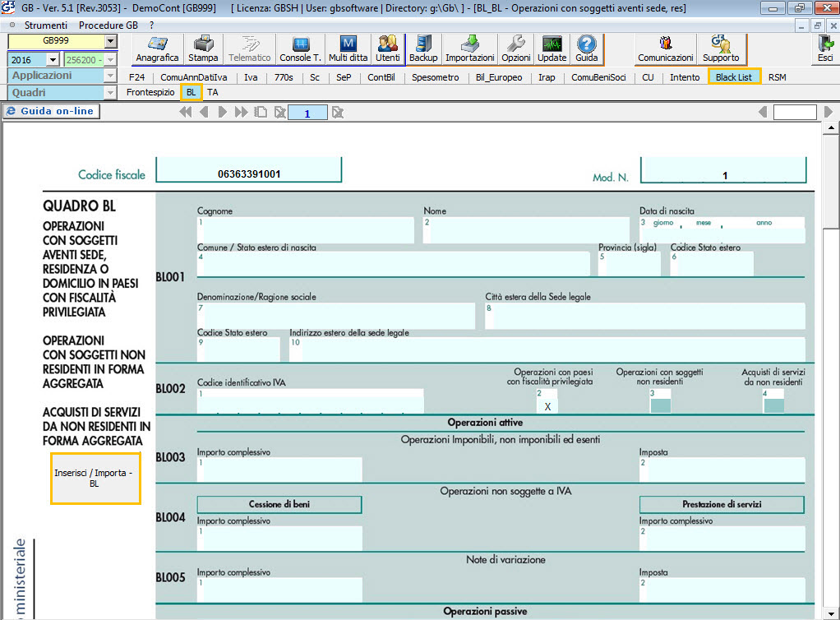Open the ComuBeniSoci tab

pos(598,77)
